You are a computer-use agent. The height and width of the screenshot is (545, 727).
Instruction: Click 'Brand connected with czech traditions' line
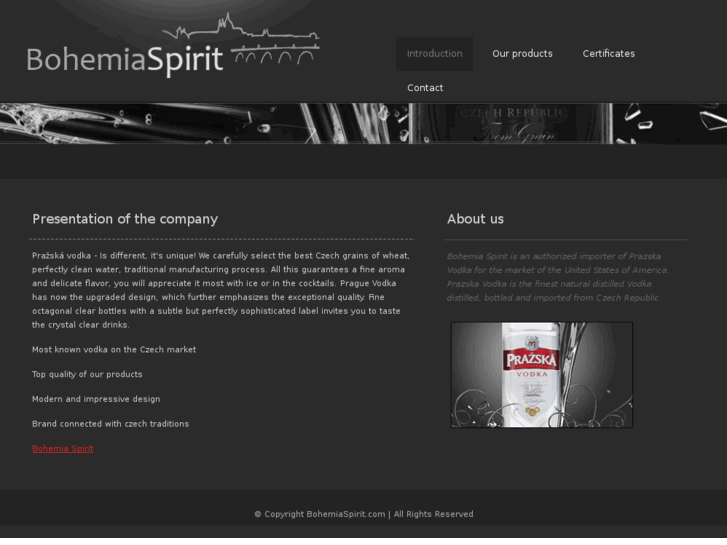[110, 423]
